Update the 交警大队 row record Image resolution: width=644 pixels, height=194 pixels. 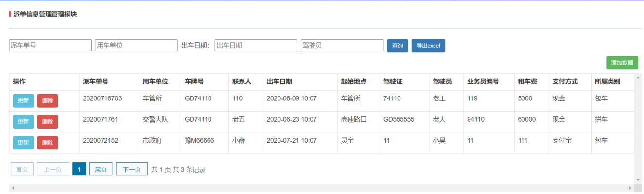(23, 122)
